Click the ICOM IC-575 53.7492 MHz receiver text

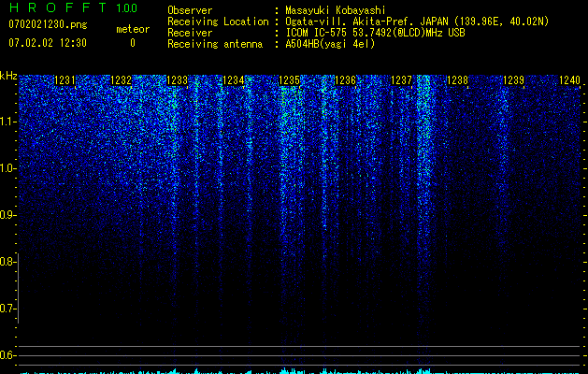(x=375, y=33)
